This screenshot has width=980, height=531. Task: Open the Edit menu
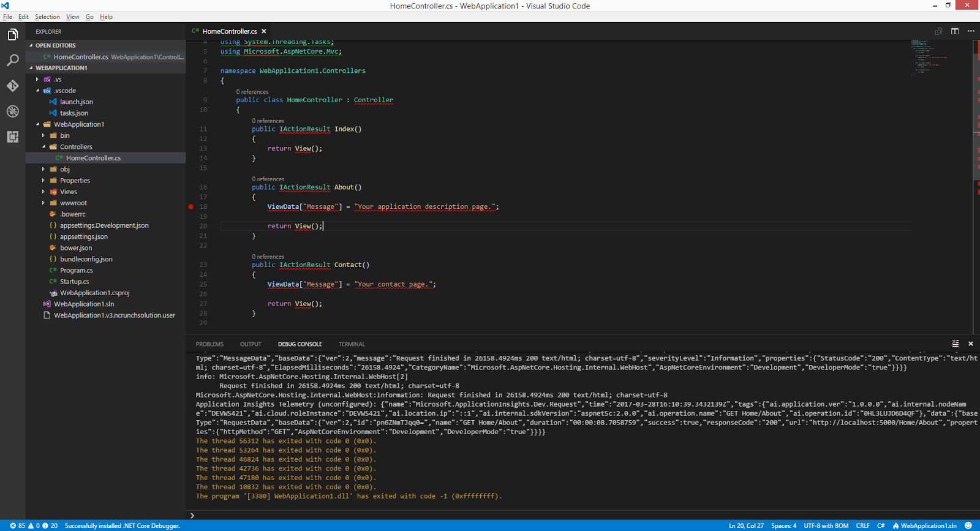click(x=23, y=17)
